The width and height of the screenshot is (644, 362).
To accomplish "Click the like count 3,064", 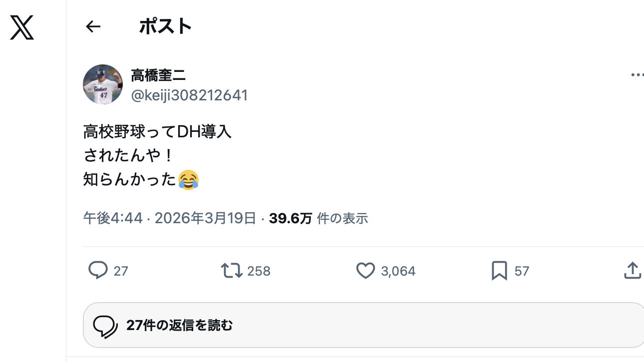I will point(398,271).
